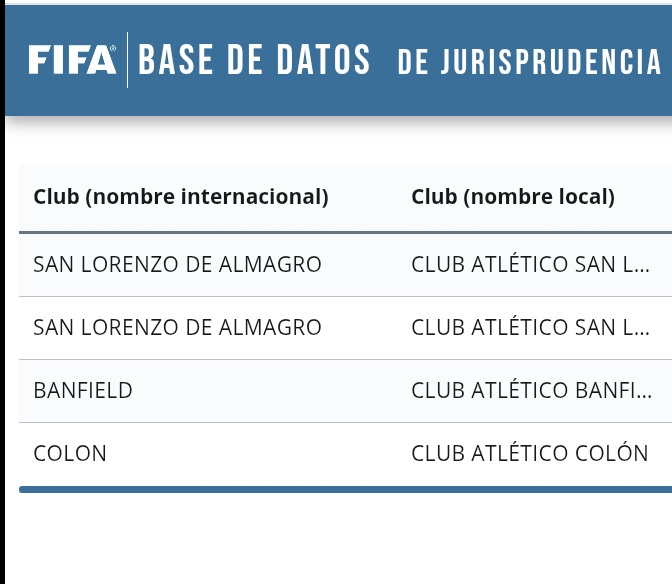The width and height of the screenshot is (672, 584).
Task: Click the CLUB ATLÉTICO BANFI... local name cell
Action: 531,391
